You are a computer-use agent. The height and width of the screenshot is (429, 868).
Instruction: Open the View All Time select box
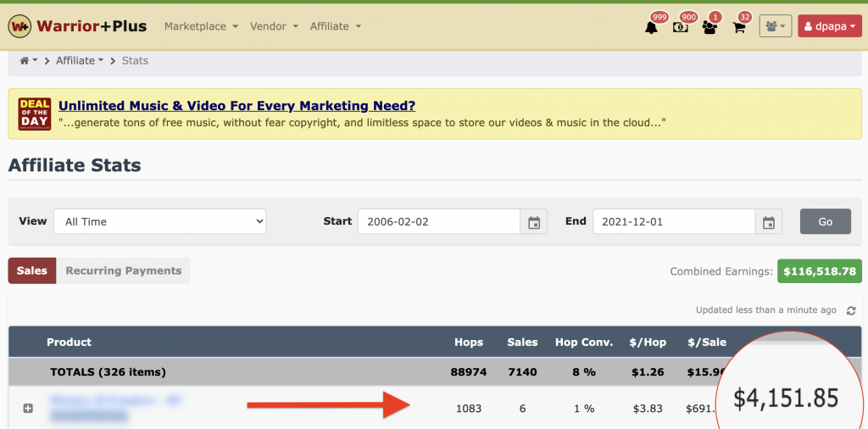(x=160, y=221)
